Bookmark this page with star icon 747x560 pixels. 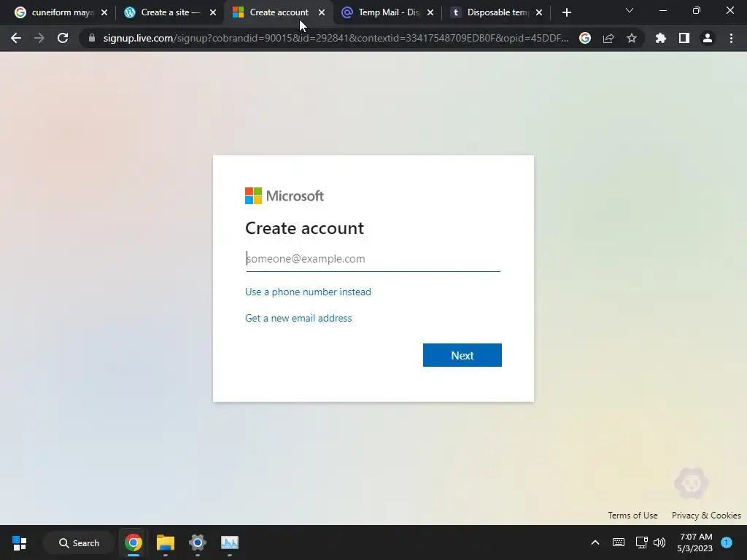(x=632, y=38)
